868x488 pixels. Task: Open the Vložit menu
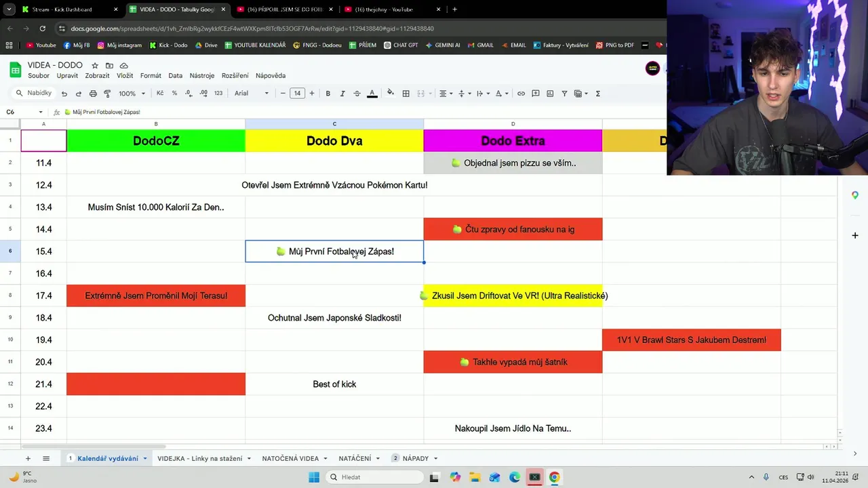125,76
